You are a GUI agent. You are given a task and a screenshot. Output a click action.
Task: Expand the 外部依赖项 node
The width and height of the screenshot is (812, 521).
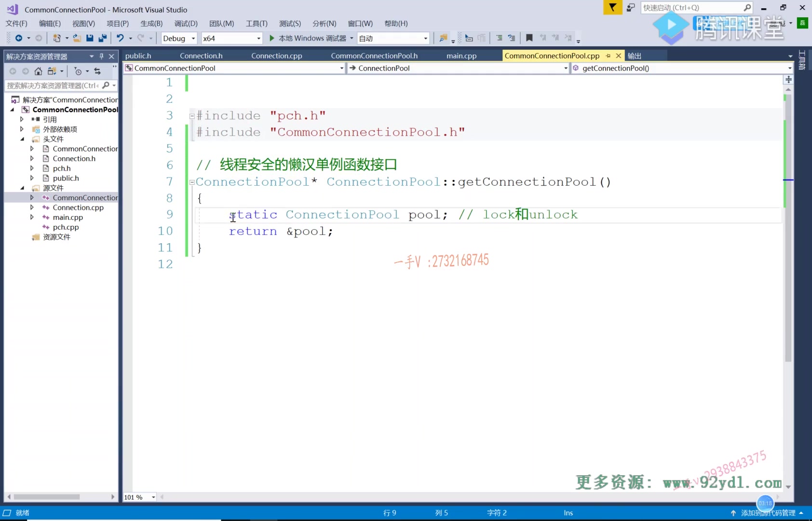coord(22,129)
